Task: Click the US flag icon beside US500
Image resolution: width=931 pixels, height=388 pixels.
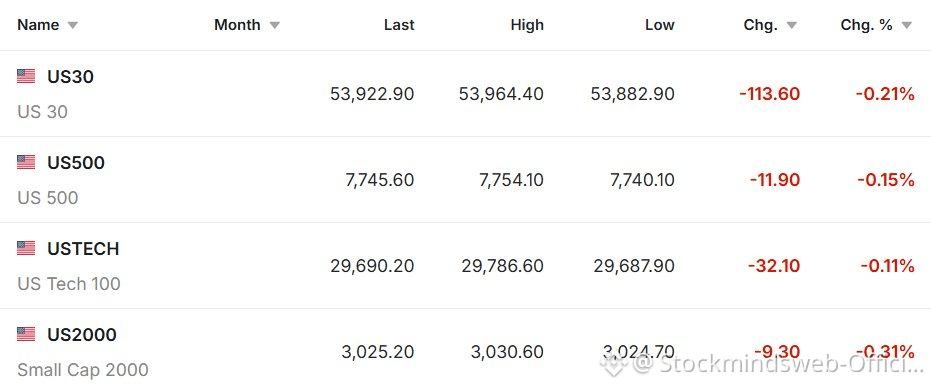Action: [26, 162]
